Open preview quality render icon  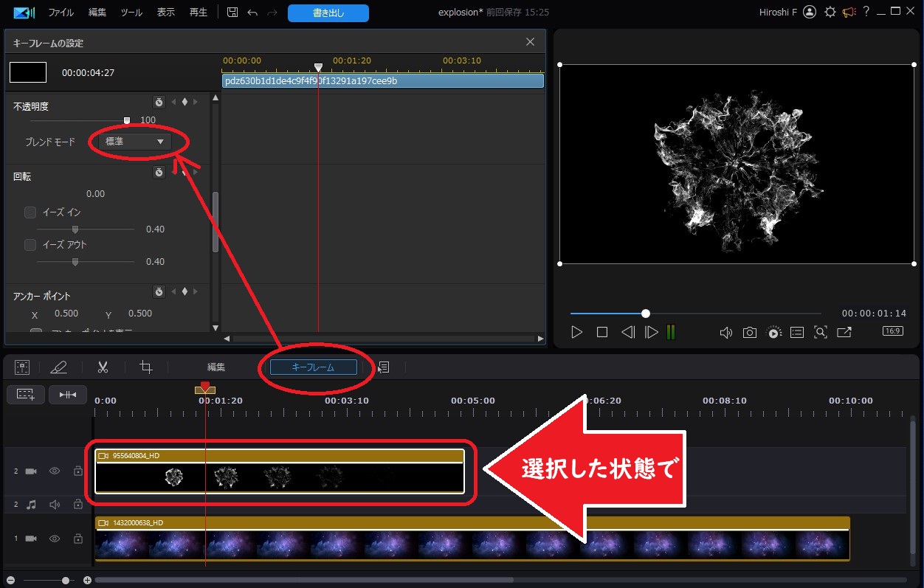773,333
